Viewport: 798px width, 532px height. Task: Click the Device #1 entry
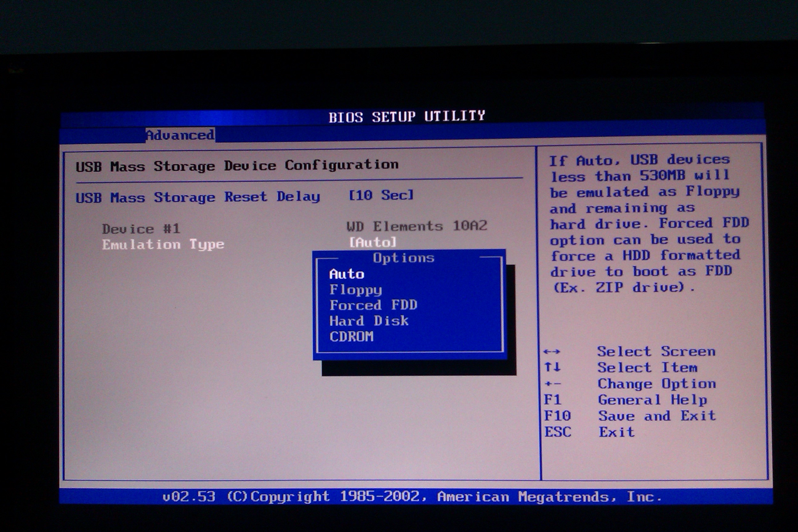pyautogui.click(x=141, y=229)
